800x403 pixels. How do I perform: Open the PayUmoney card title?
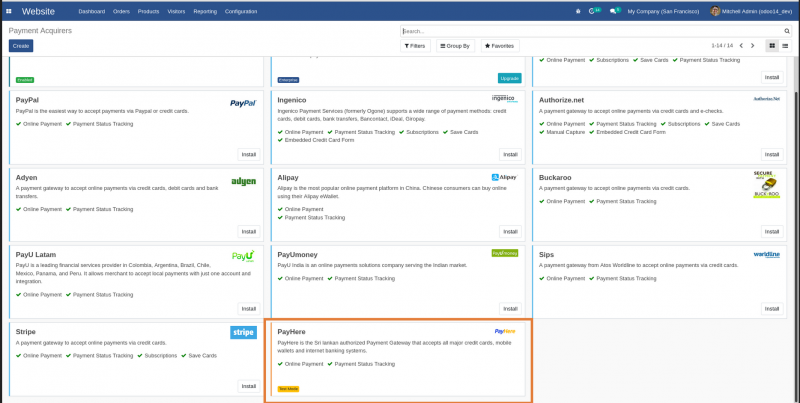coord(297,255)
